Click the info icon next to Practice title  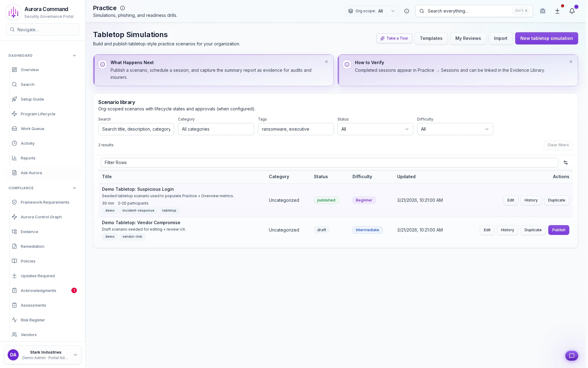[x=123, y=8]
